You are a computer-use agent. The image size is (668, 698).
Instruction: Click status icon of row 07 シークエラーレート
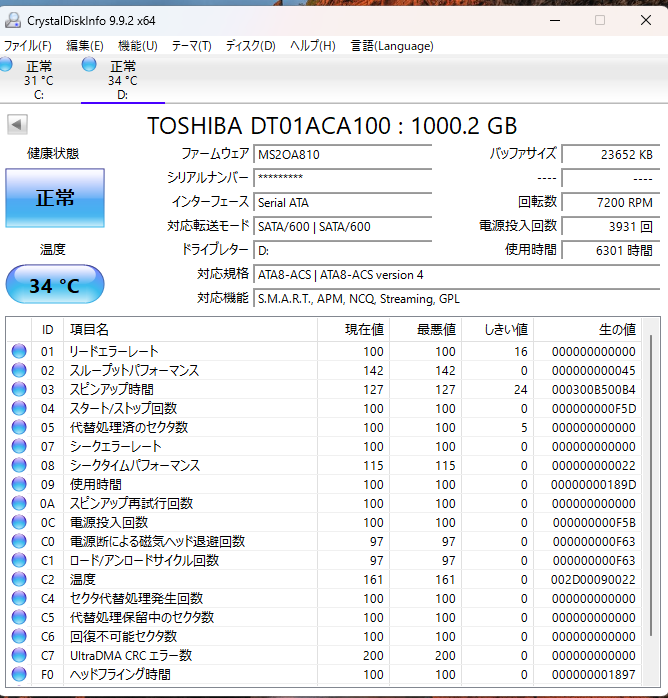click(x=19, y=446)
